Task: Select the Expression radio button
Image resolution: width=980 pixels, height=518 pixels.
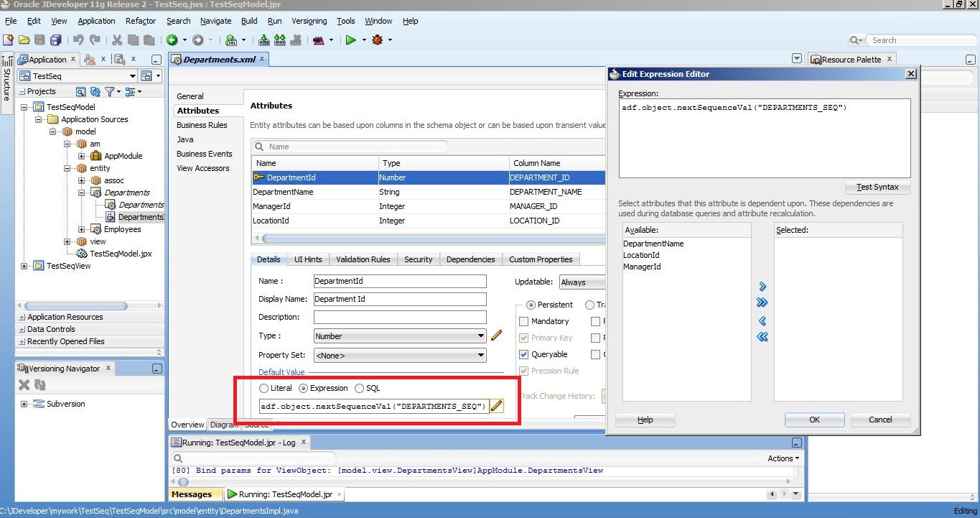Action: [x=303, y=388]
